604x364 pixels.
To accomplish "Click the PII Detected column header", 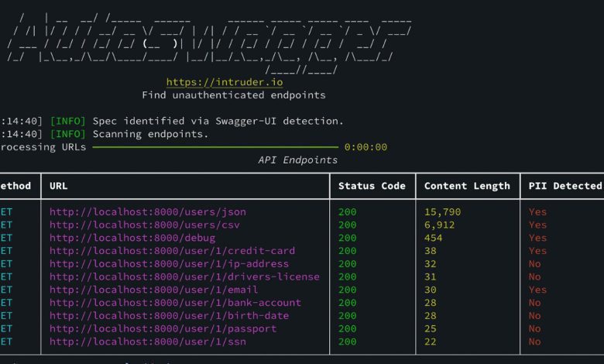I will pyautogui.click(x=565, y=186).
